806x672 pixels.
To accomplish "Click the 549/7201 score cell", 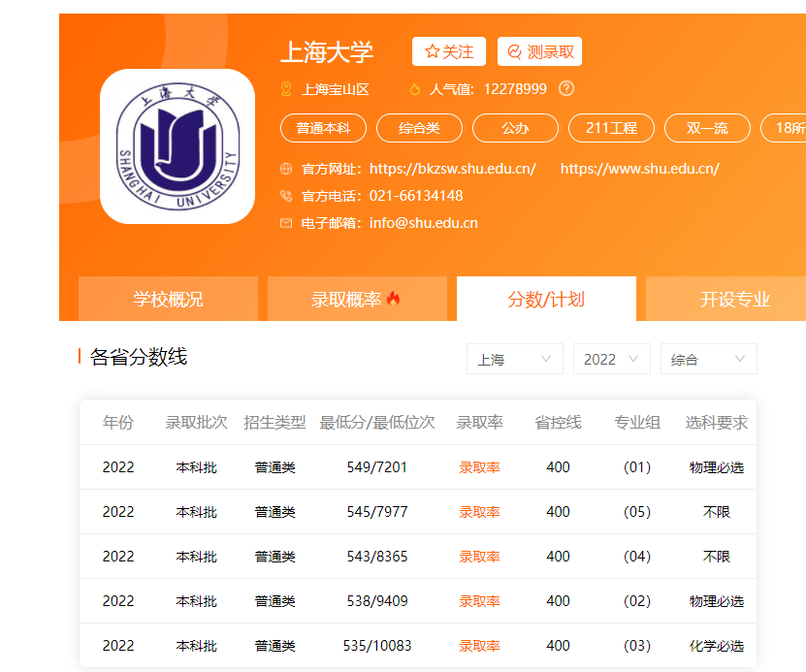I will tap(376, 467).
